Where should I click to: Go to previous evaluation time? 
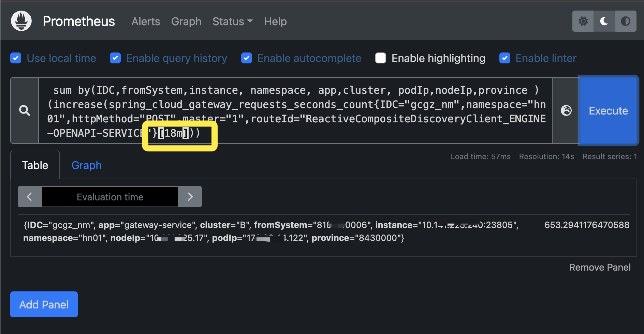30,197
